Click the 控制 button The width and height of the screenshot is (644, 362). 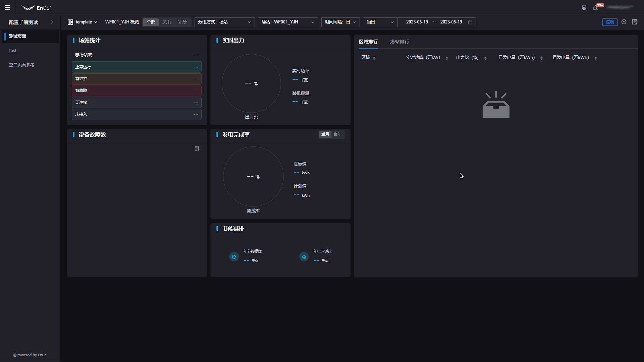click(609, 22)
